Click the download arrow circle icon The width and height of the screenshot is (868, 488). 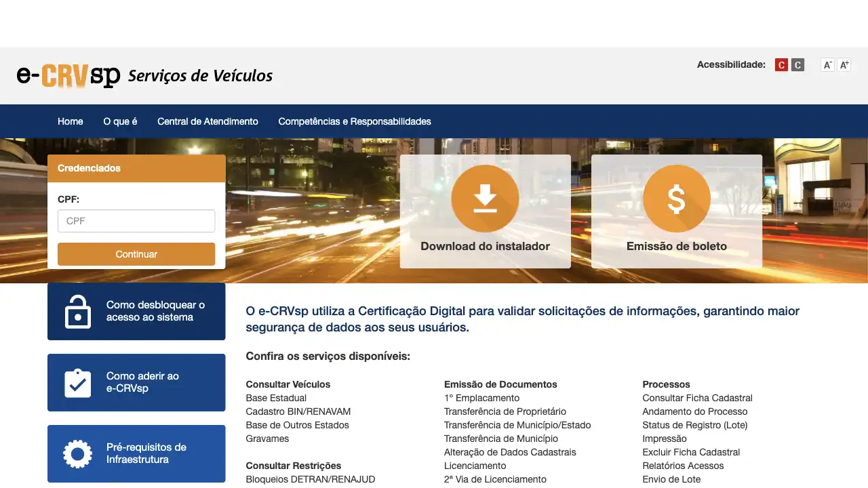[x=485, y=199]
